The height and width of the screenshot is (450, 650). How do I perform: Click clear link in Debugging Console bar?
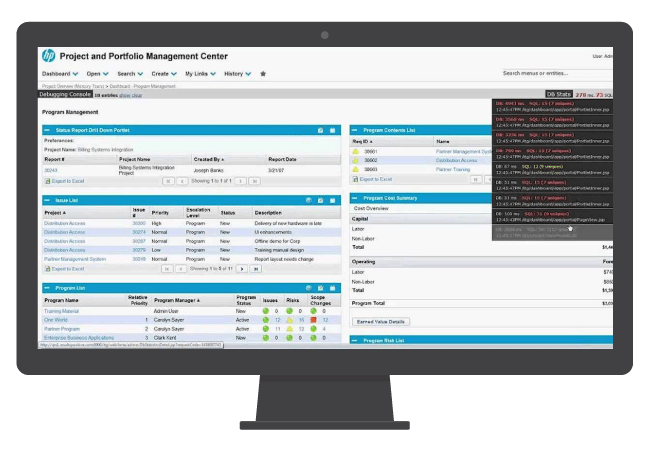137,95
